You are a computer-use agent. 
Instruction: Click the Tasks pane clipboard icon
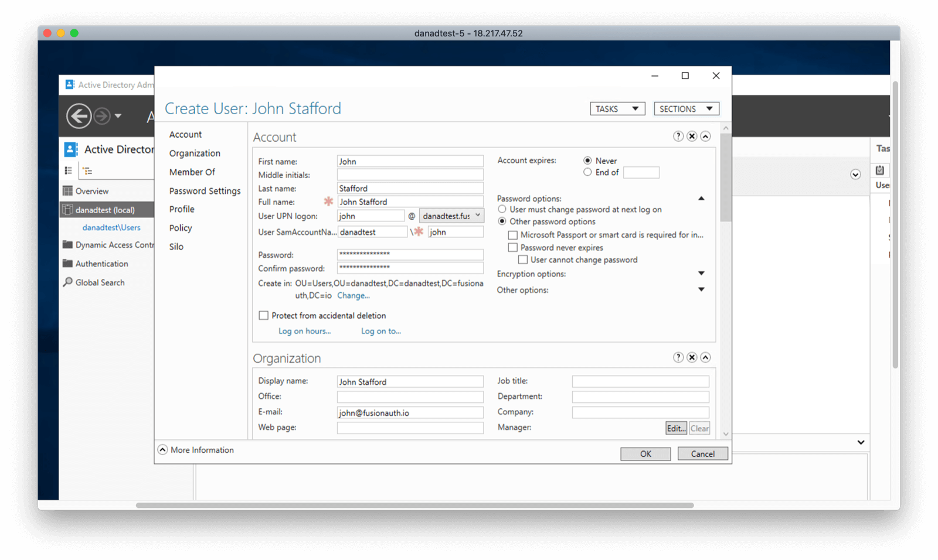[x=880, y=170]
